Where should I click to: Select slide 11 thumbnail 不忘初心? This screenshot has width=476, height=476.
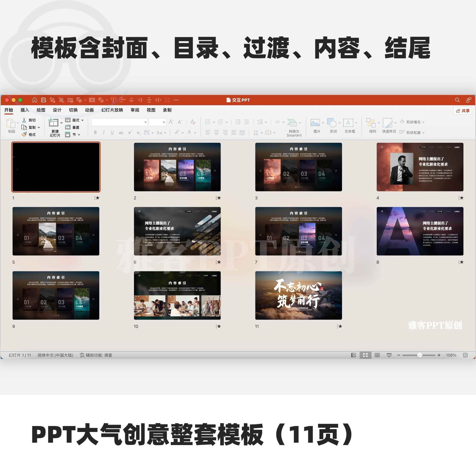tap(298, 295)
